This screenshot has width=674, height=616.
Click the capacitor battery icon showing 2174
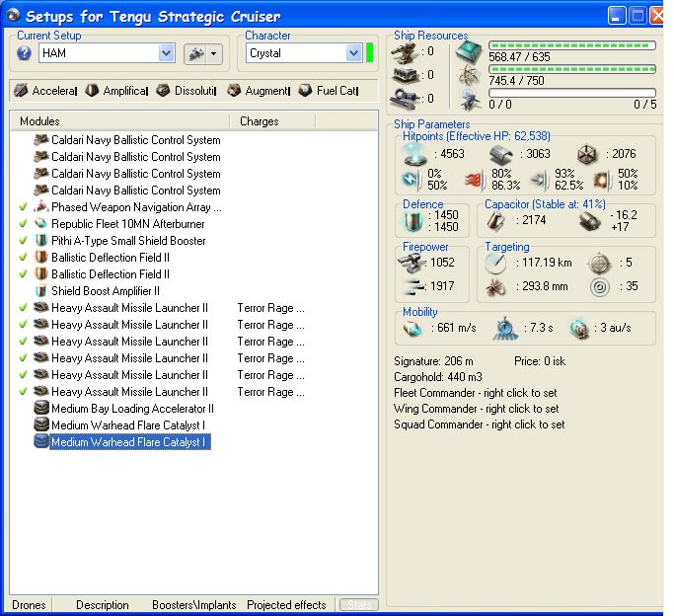coord(496,221)
